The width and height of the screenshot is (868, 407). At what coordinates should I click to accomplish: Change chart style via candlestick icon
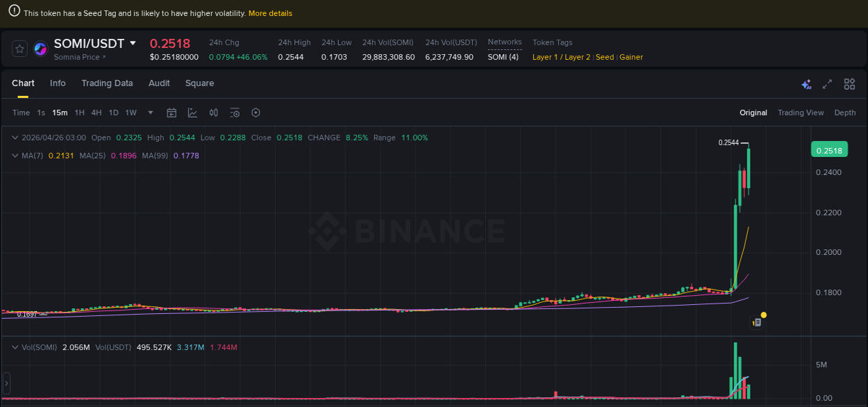(x=214, y=113)
